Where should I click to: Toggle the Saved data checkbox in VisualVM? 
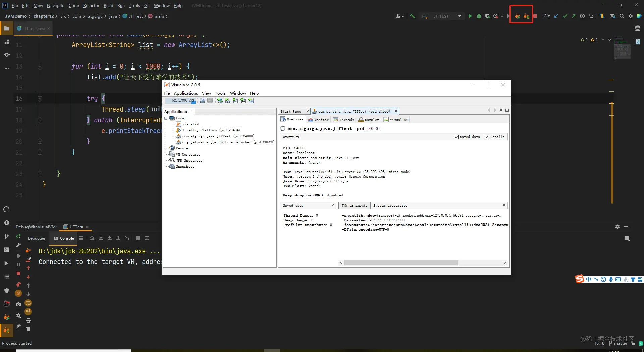tap(456, 137)
